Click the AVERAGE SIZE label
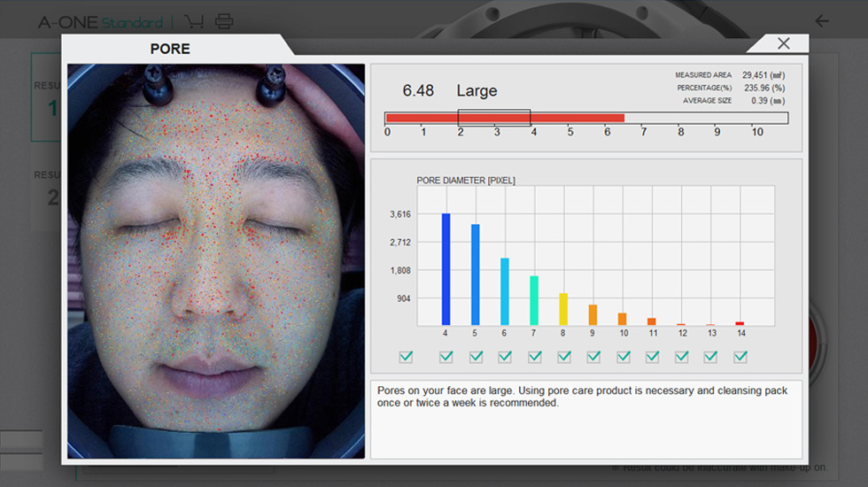 (x=707, y=100)
